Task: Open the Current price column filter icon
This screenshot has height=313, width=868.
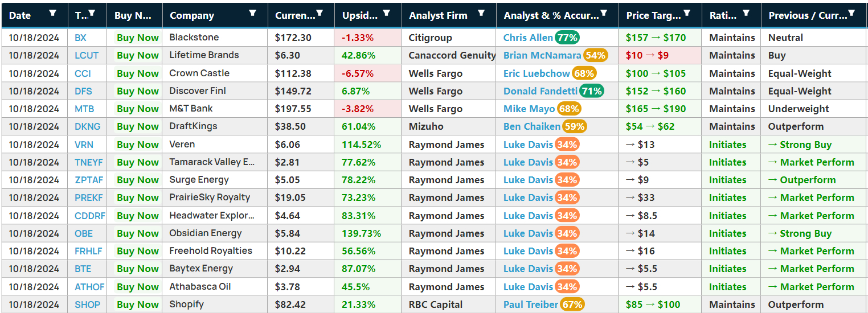Action: coord(321,13)
